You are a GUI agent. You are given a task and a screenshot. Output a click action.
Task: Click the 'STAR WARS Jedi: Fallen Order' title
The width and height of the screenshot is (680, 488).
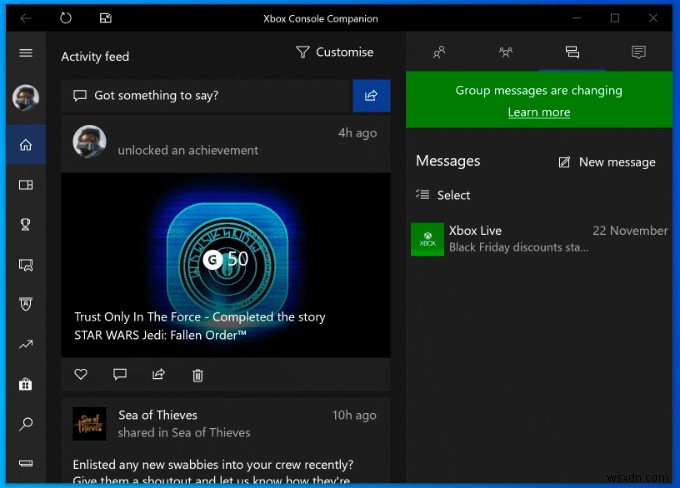point(160,335)
